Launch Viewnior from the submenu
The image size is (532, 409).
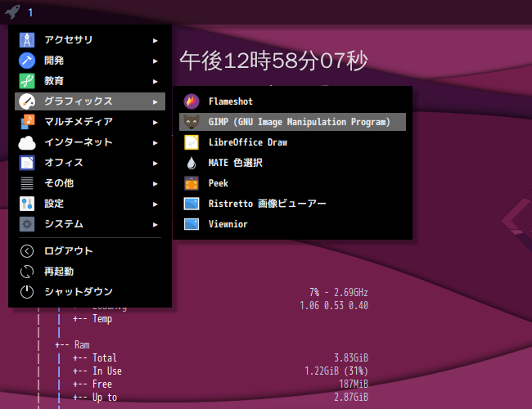pyautogui.click(x=292, y=224)
